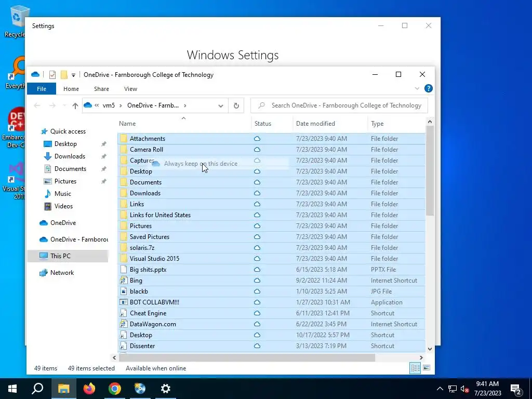Open Settings gear in taskbar
This screenshot has height=399, width=532.
coord(166,389)
